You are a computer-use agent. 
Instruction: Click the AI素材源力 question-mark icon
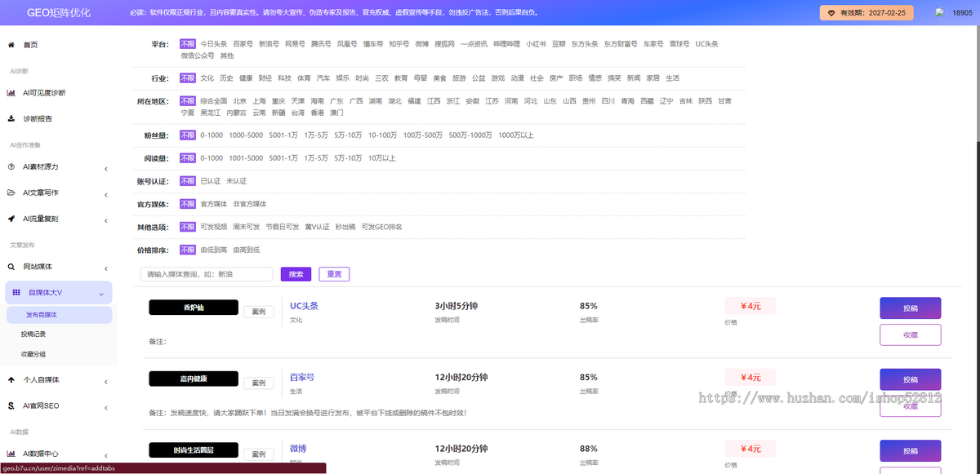(11, 166)
